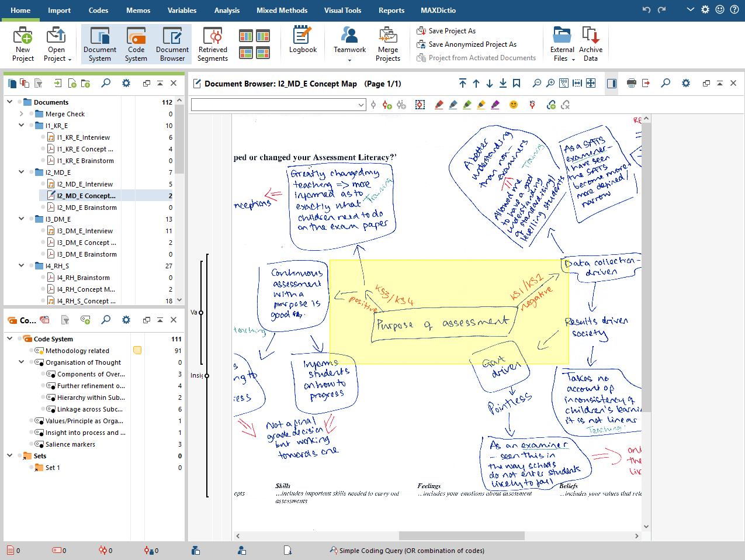This screenshot has height=560, width=745.
Task: Toggle the sidebar display in Document Browser
Action: coord(612,84)
